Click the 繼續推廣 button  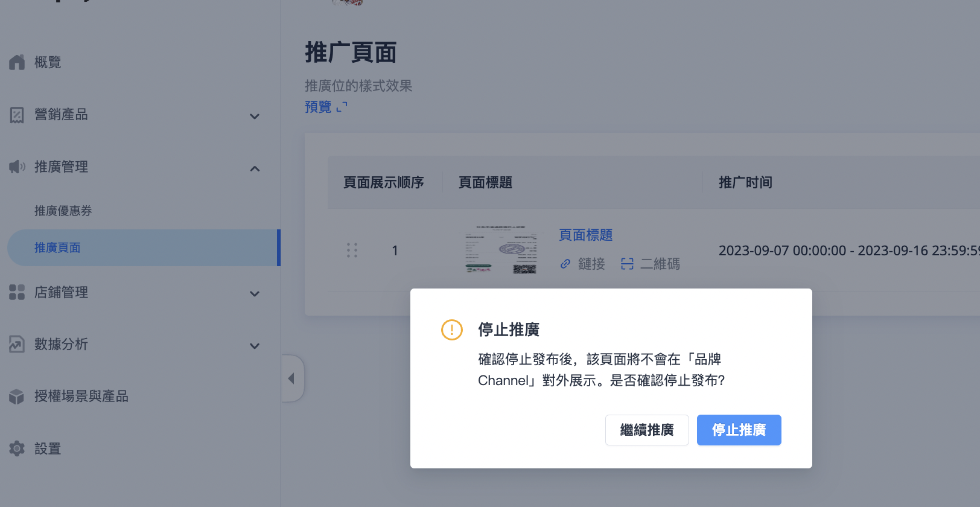(647, 430)
